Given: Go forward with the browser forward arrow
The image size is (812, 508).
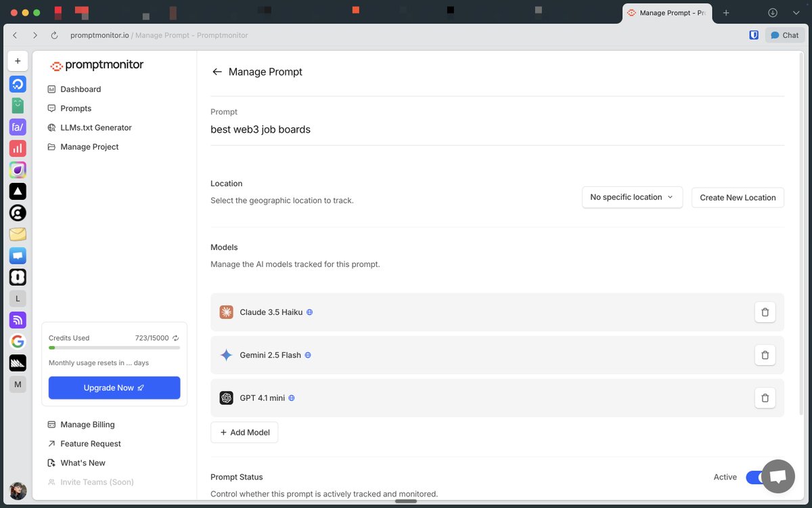Looking at the screenshot, I should [x=35, y=35].
